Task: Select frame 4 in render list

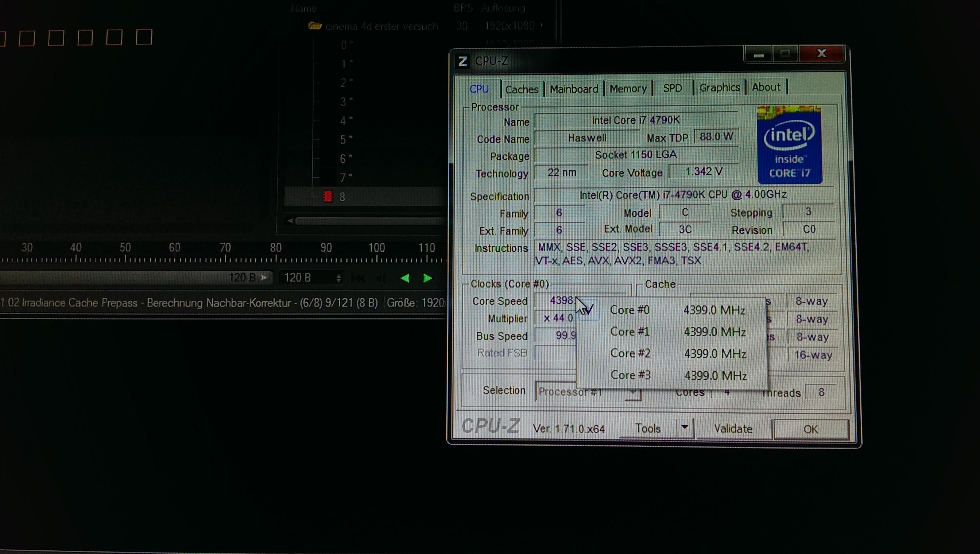Action: coord(343,121)
